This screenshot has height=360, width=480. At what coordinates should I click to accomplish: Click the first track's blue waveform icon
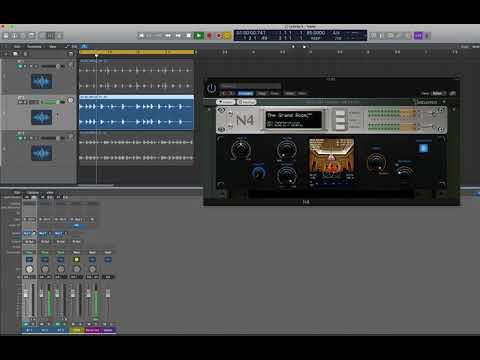coord(41,81)
